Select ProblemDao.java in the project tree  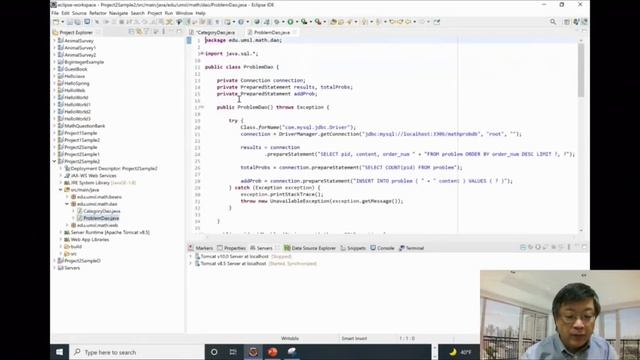point(101,218)
